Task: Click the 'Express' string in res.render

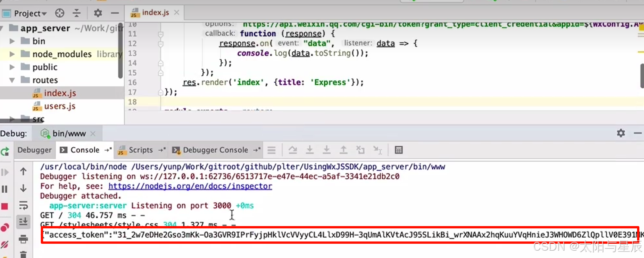Action: [x=330, y=82]
